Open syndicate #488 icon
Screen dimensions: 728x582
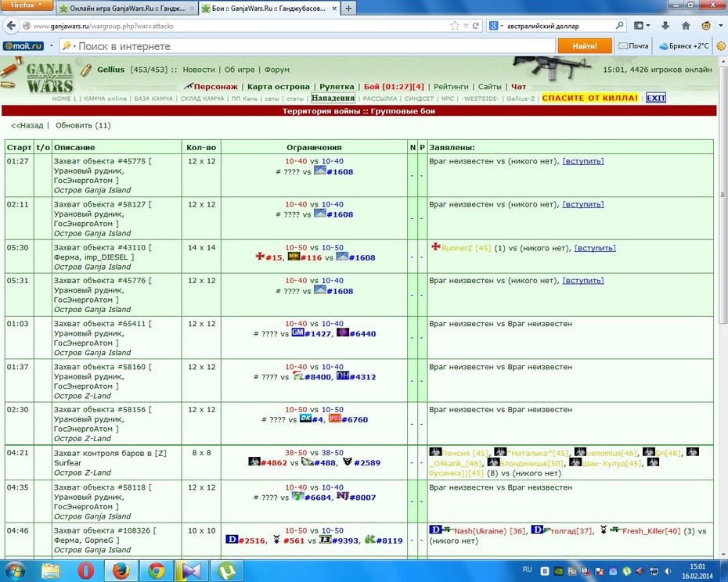[x=308, y=462]
